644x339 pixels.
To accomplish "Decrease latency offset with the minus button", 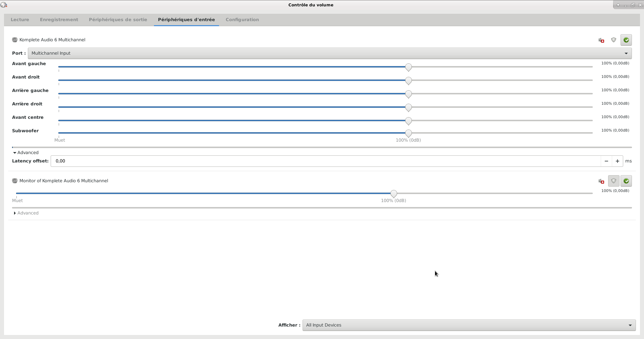I will [606, 161].
